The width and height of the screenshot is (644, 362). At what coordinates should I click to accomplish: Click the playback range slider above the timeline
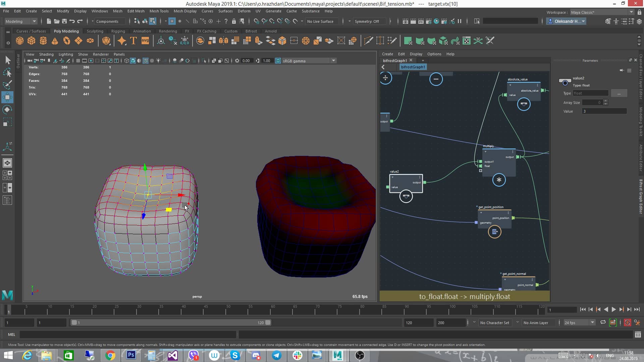click(171, 322)
